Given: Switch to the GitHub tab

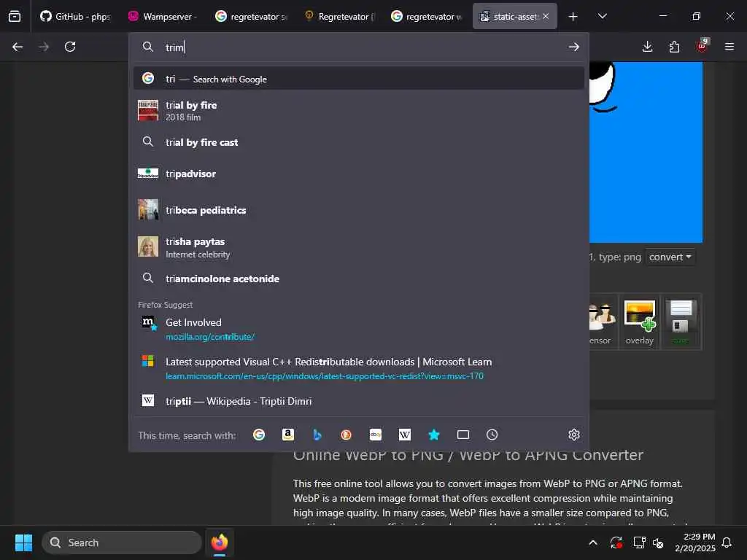Looking at the screenshot, I should [75, 16].
